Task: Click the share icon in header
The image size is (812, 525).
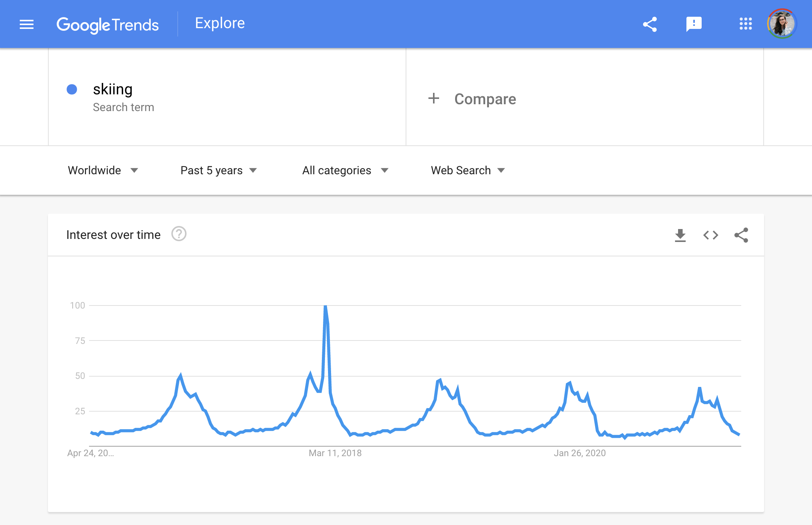Action: [650, 24]
